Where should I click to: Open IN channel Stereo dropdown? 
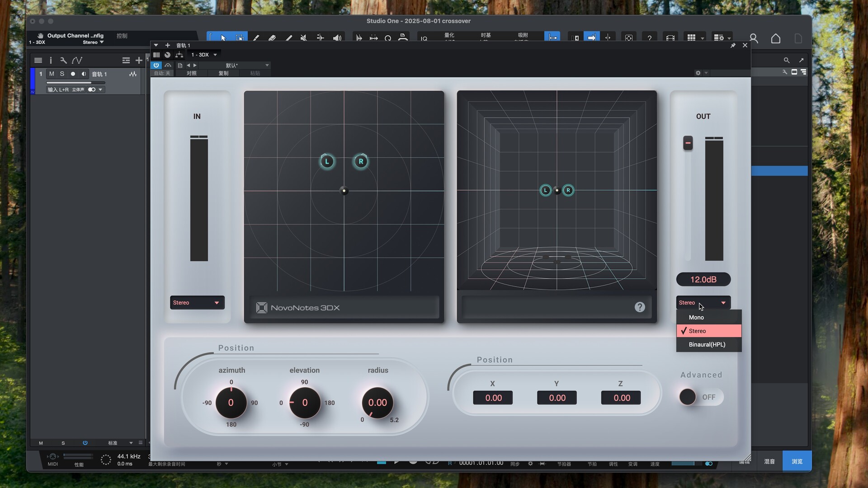coord(197,303)
